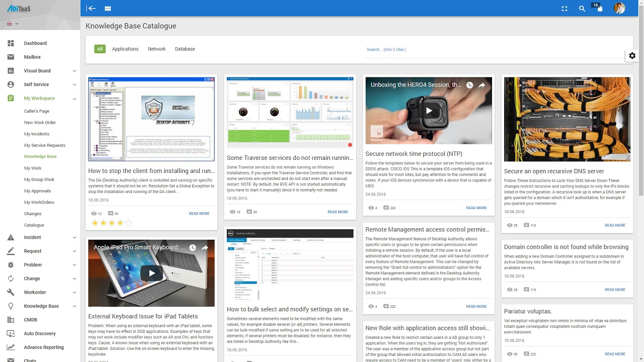The image size is (644, 362).
Task: Click Auto Discovery icon in sidebar
Action: (x=11, y=333)
